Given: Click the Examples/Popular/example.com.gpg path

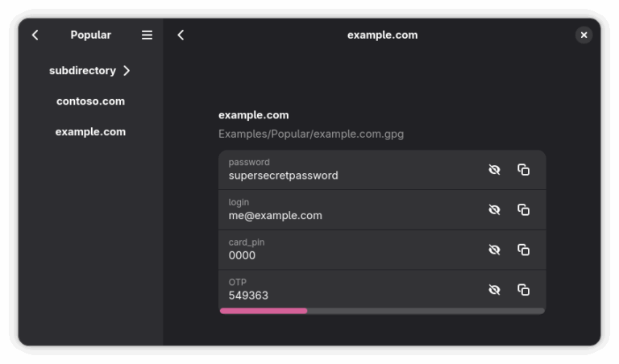Looking at the screenshot, I should tap(311, 134).
